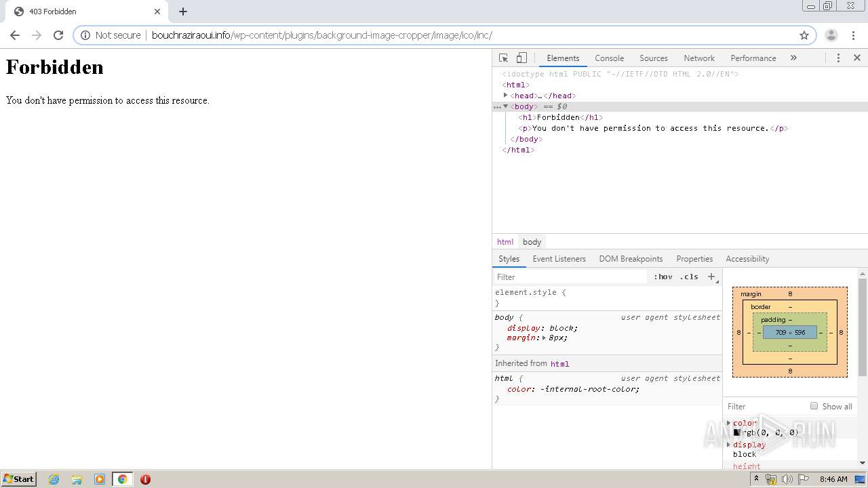
Task: Edit the color -internal-root-color declaration
Action: tap(573, 389)
